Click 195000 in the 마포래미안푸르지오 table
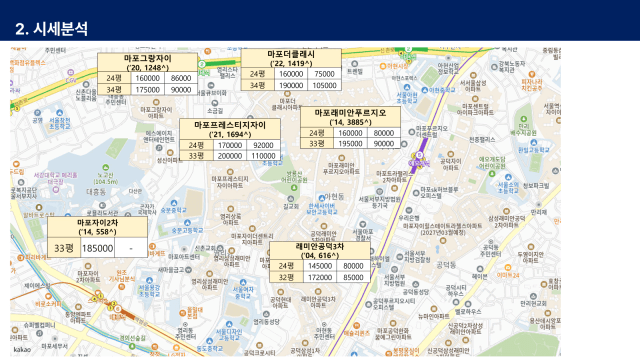 (x=350, y=143)
